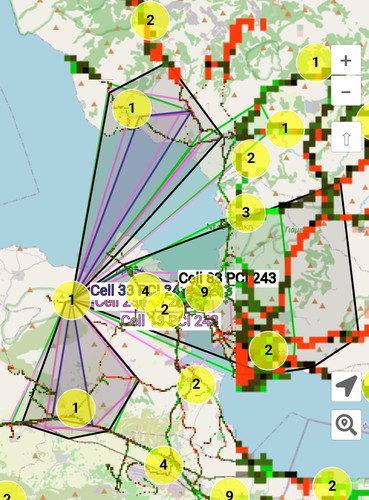Open the cluster marker labeled 3
Screen dimensions: 369x500
tap(246, 212)
